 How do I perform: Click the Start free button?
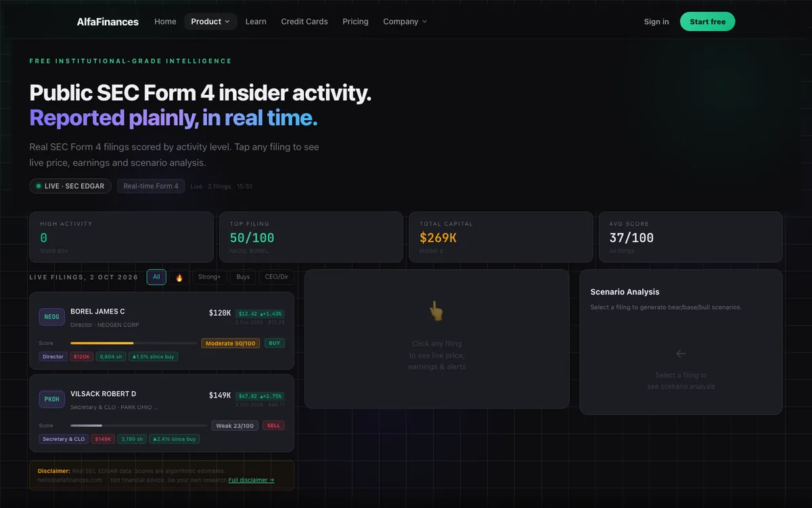pyautogui.click(x=708, y=22)
